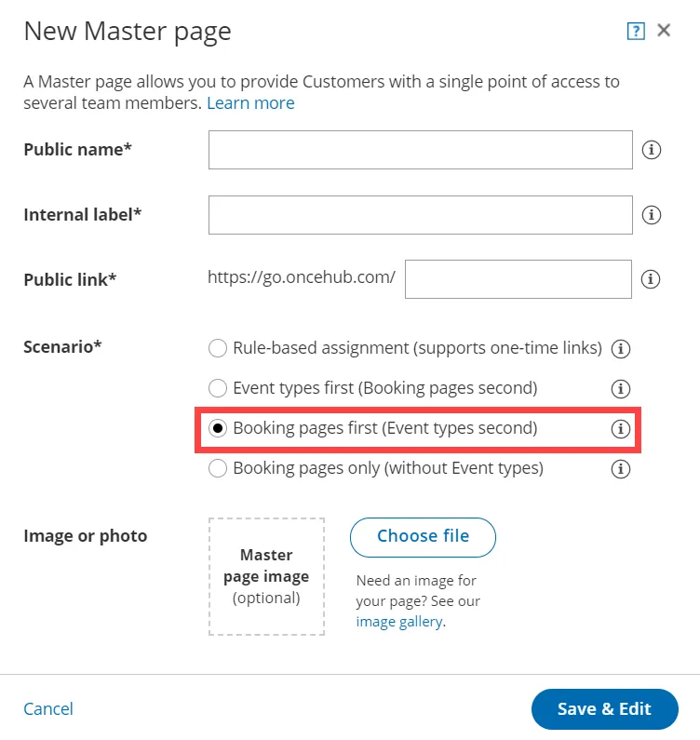700x740 pixels.
Task: Select Rule-based assignment radio button
Action: coord(218,348)
